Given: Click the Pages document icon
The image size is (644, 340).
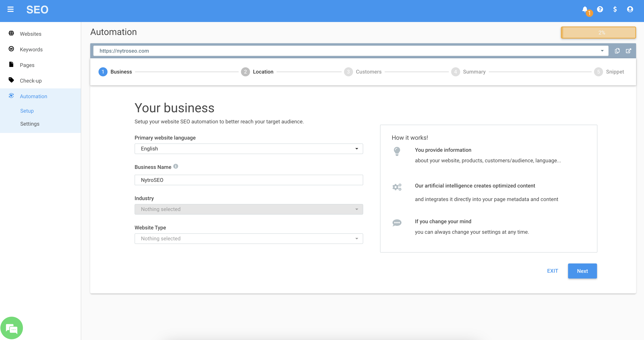Looking at the screenshot, I should pyautogui.click(x=11, y=65).
